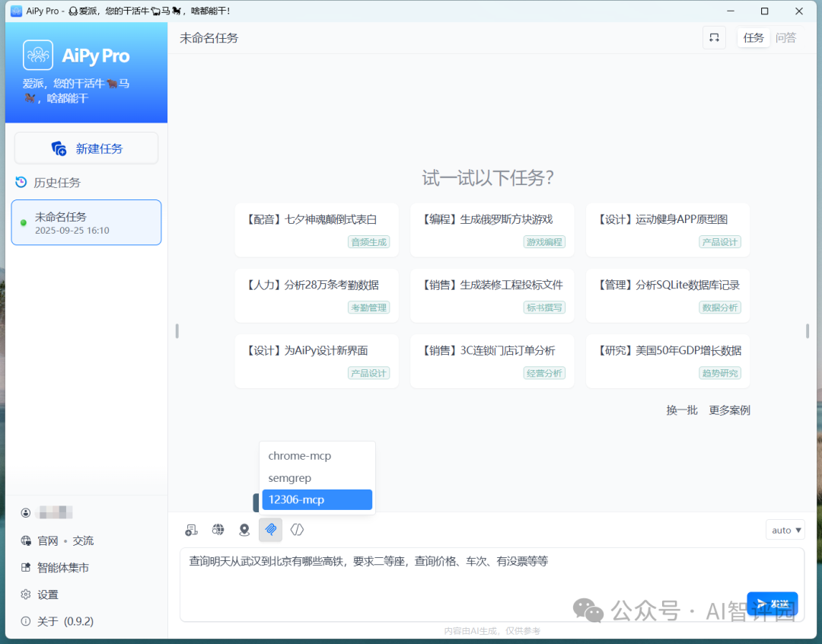Click the AiPy Pro octopus logo
This screenshot has height=644, width=822.
(37, 55)
